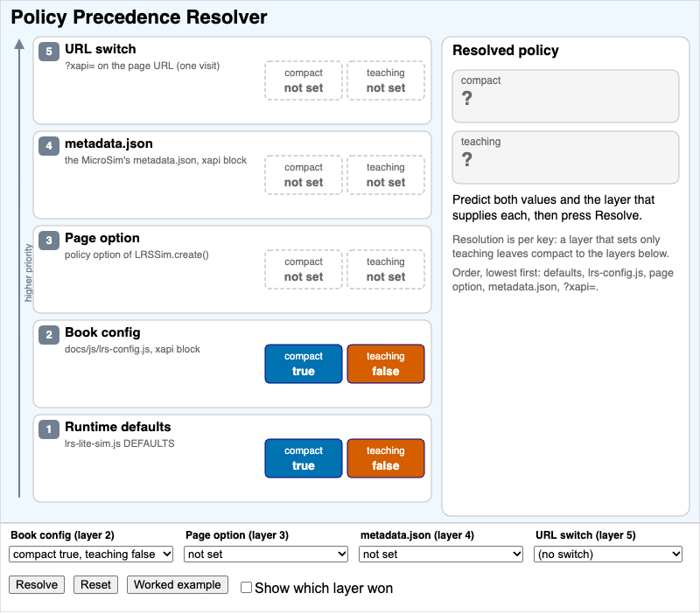
Task: Click Book config teaching false orange chip
Action: (386, 364)
